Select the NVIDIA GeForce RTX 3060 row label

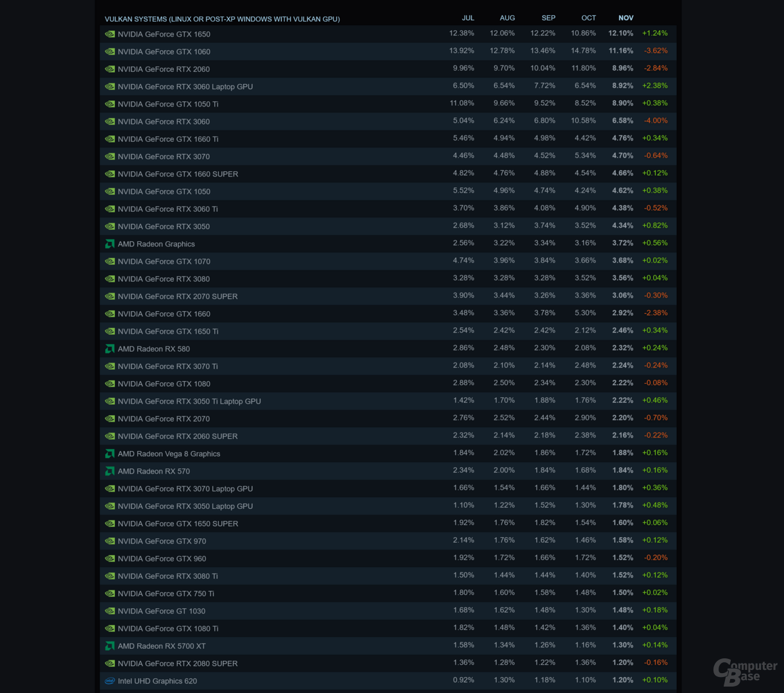(x=164, y=122)
